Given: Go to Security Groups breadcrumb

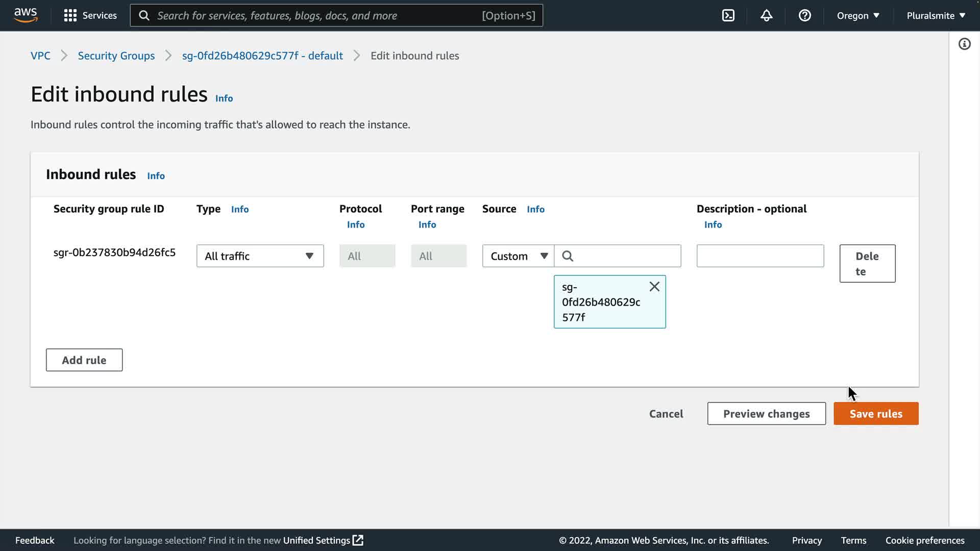Looking at the screenshot, I should (116, 56).
